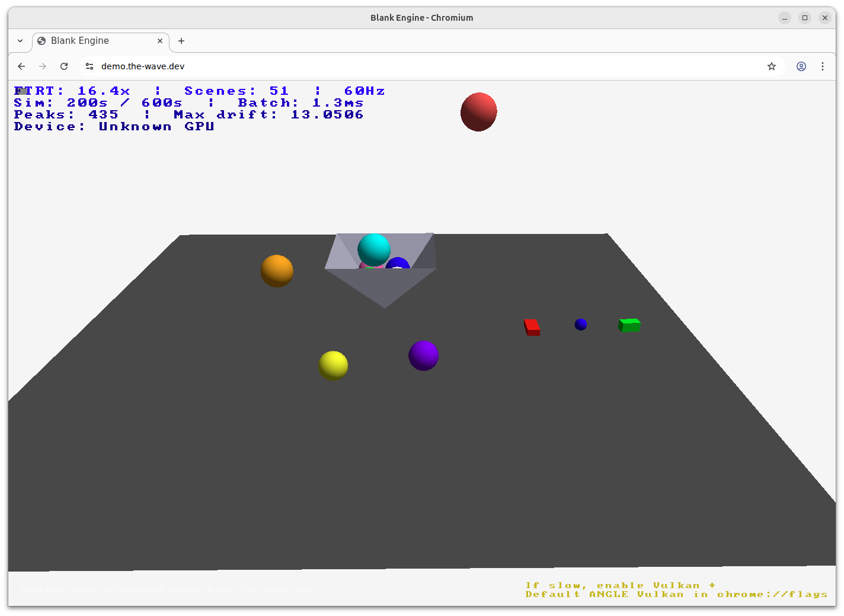This screenshot has height=616, width=844.
Task: Click the green cube on the right
Action: pyautogui.click(x=629, y=325)
